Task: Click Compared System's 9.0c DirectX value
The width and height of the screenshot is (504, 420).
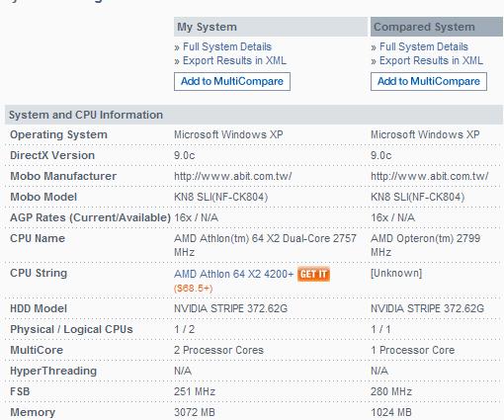Action: [x=381, y=155]
